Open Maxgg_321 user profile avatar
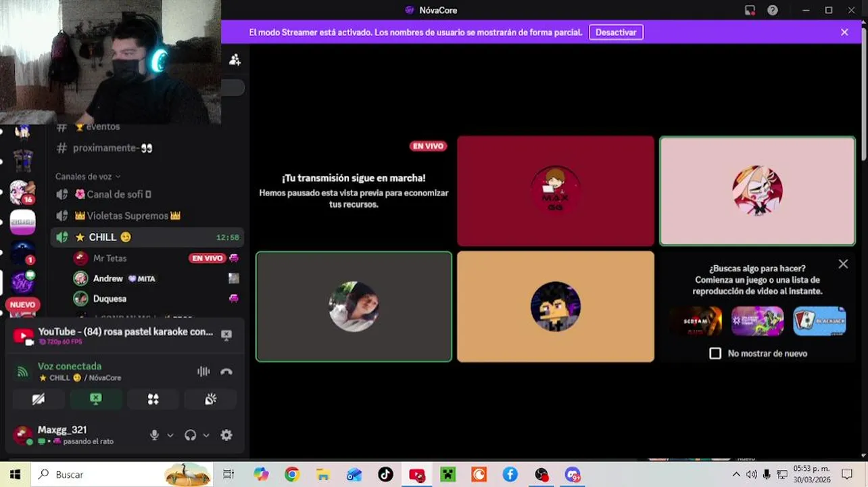Viewport: 868px width, 487px height. [x=22, y=435]
